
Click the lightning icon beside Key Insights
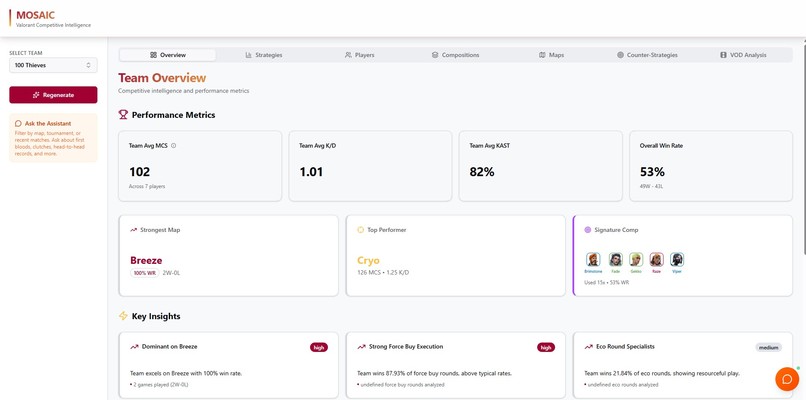click(123, 316)
